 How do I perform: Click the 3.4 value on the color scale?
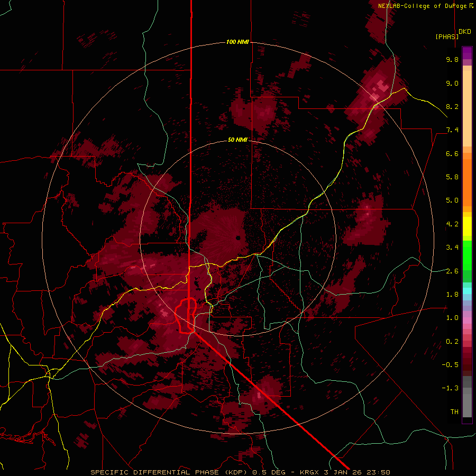(452, 248)
